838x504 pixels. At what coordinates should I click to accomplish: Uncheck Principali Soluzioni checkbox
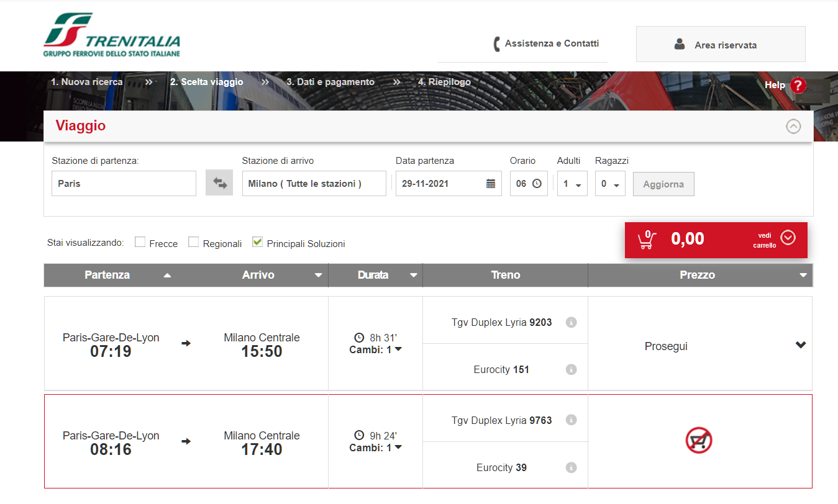coord(257,242)
